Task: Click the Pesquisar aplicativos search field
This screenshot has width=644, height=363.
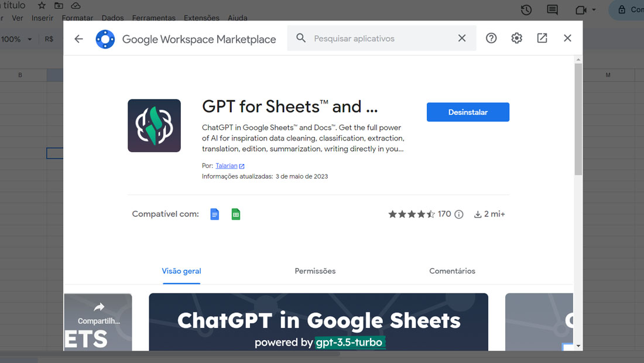Action: tap(381, 38)
